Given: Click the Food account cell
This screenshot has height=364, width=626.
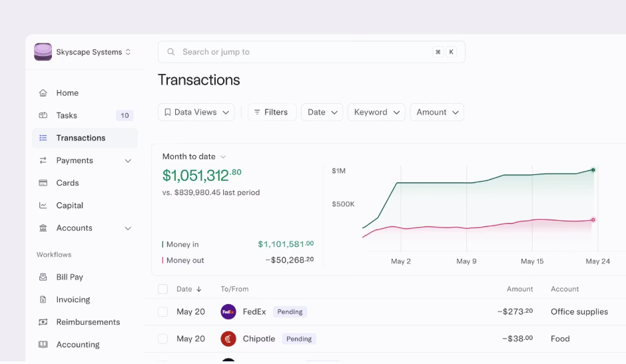Looking at the screenshot, I should pyautogui.click(x=560, y=339).
